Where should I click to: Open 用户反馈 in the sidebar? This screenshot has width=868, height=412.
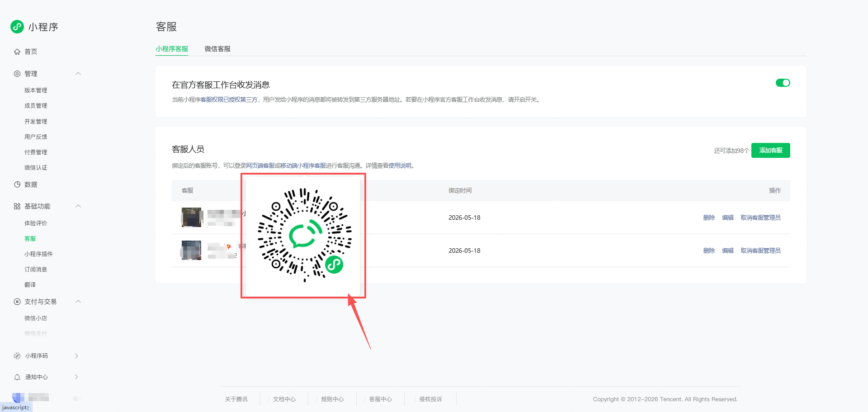tap(36, 137)
